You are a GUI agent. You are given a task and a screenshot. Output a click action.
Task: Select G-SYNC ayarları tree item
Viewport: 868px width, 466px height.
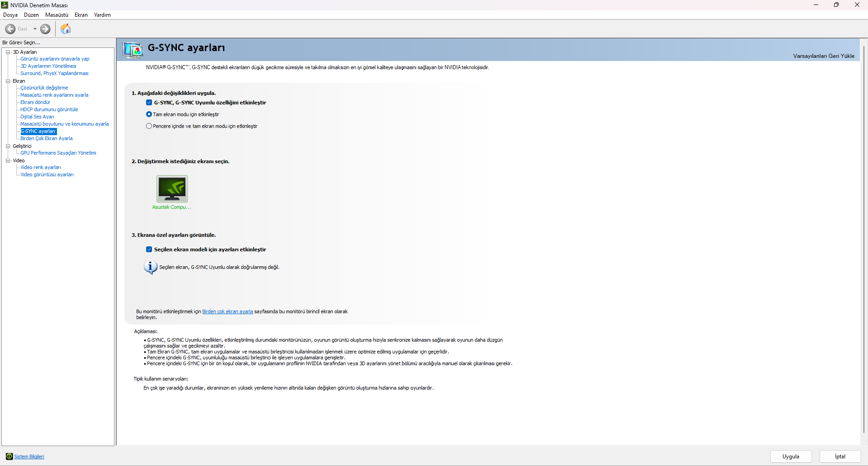[x=38, y=131]
